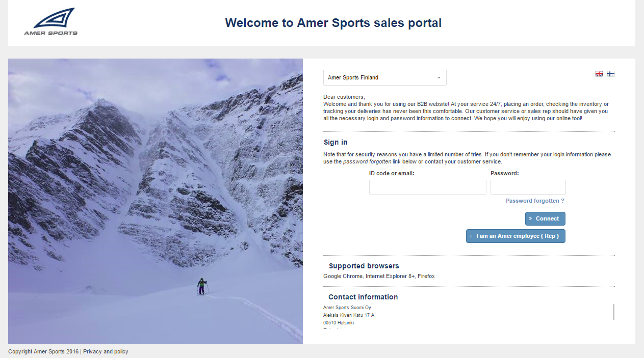This screenshot has width=644, height=358.
Task: Click the skier in the photo
Action: (202, 286)
